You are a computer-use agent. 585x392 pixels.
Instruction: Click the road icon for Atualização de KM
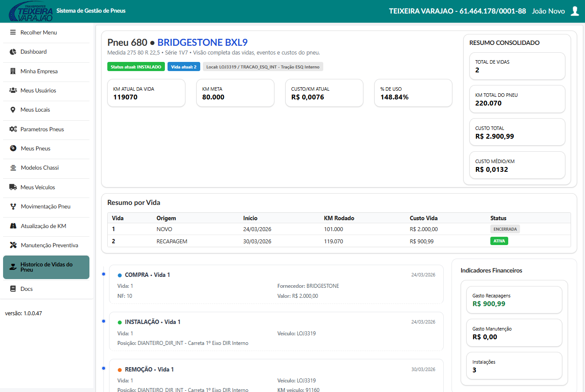pos(13,226)
